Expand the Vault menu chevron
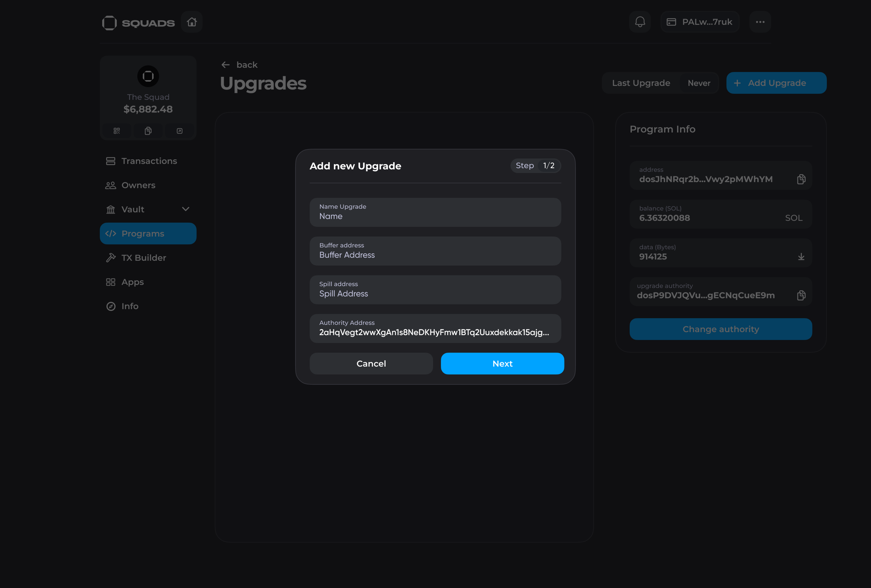This screenshot has height=588, width=871. 185,209
